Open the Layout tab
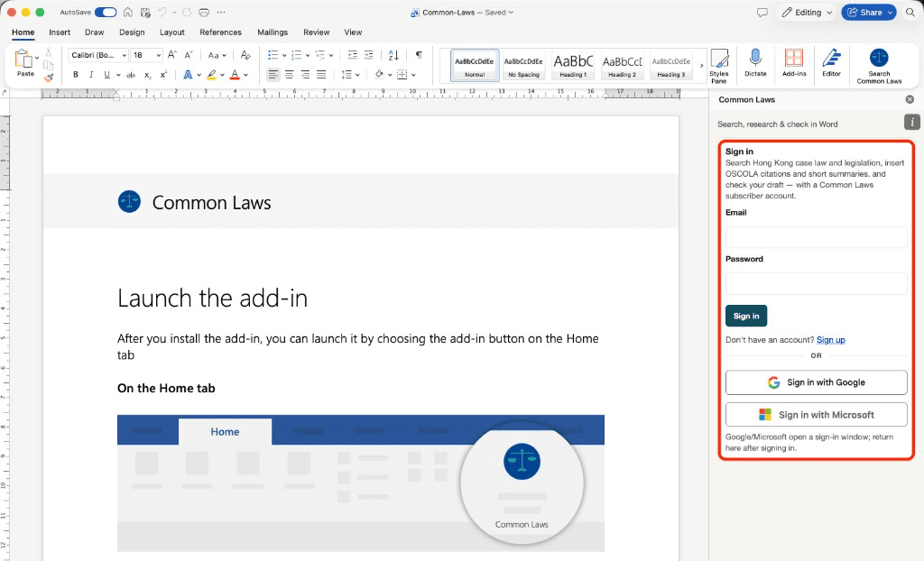924x561 pixels. click(x=172, y=32)
